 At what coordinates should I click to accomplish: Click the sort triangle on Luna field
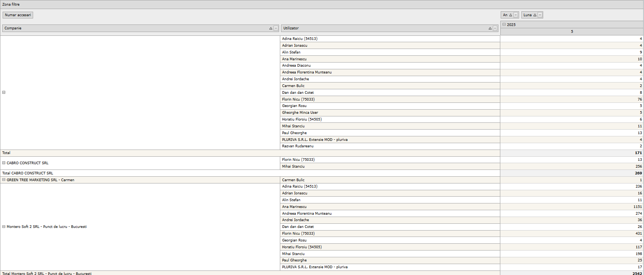(x=535, y=15)
